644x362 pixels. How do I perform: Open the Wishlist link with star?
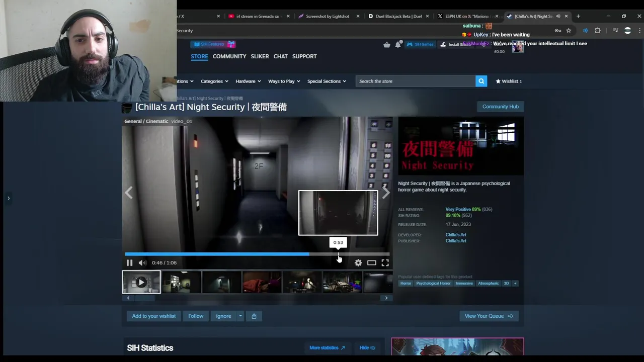pyautogui.click(x=509, y=81)
